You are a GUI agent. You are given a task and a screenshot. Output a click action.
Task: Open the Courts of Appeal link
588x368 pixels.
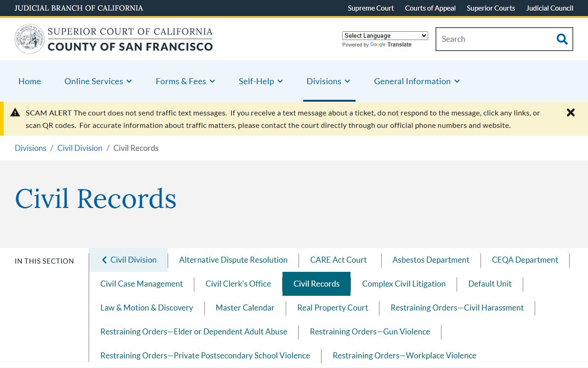tap(430, 8)
